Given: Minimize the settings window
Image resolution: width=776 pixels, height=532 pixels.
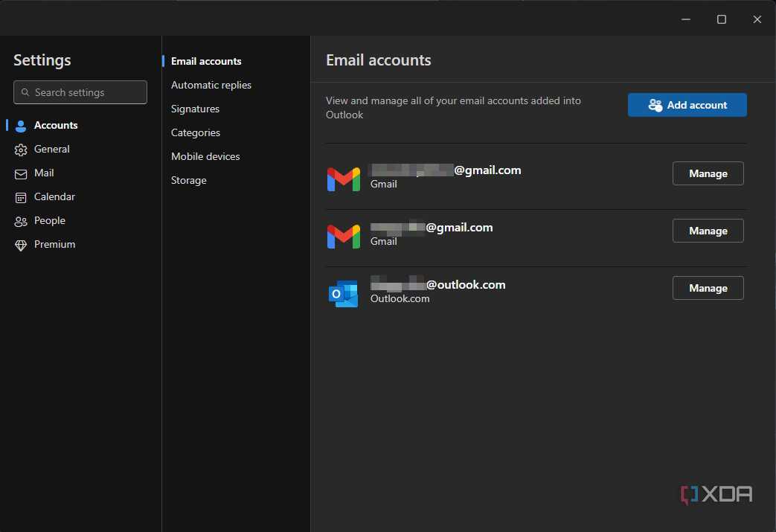Looking at the screenshot, I should (686, 19).
